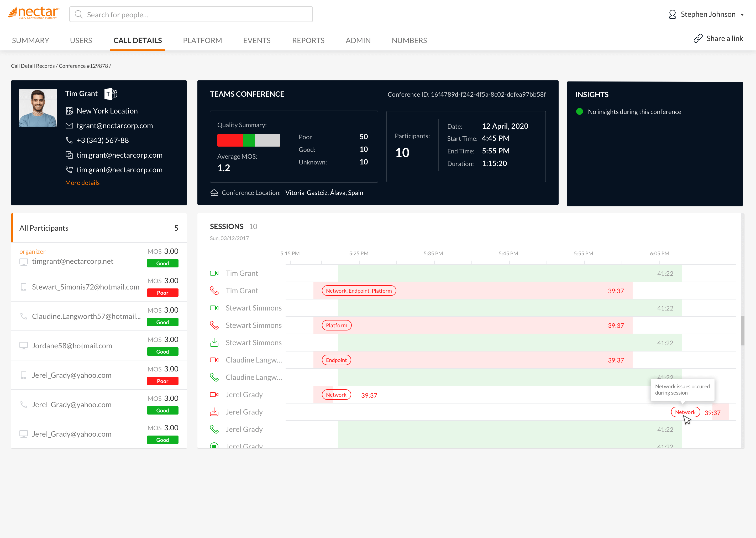756x538 pixels.
Task: Click the Microsoft Teams icon next to Tim Grant
Action: pyautogui.click(x=111, y=94)
